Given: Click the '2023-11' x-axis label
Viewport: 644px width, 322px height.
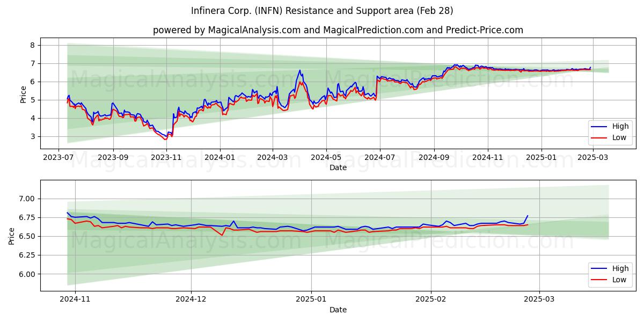Looking at the screenshot, I should point(166,158).
